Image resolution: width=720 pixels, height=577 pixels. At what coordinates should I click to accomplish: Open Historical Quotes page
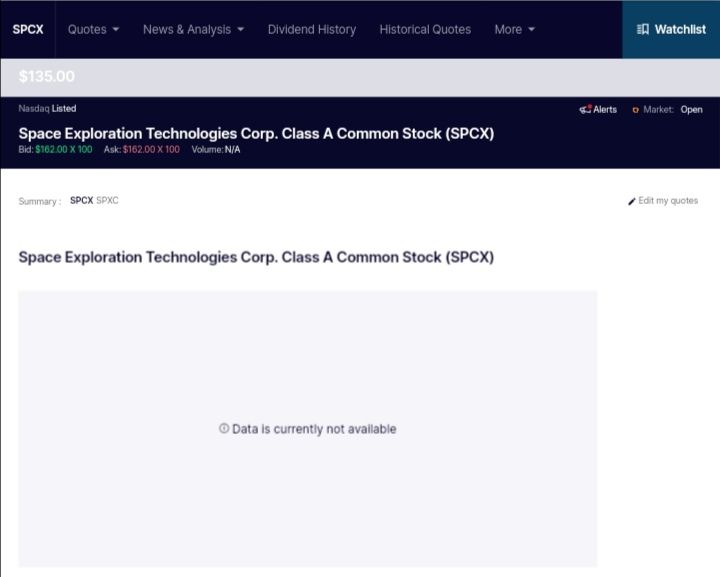coord(425,29)
